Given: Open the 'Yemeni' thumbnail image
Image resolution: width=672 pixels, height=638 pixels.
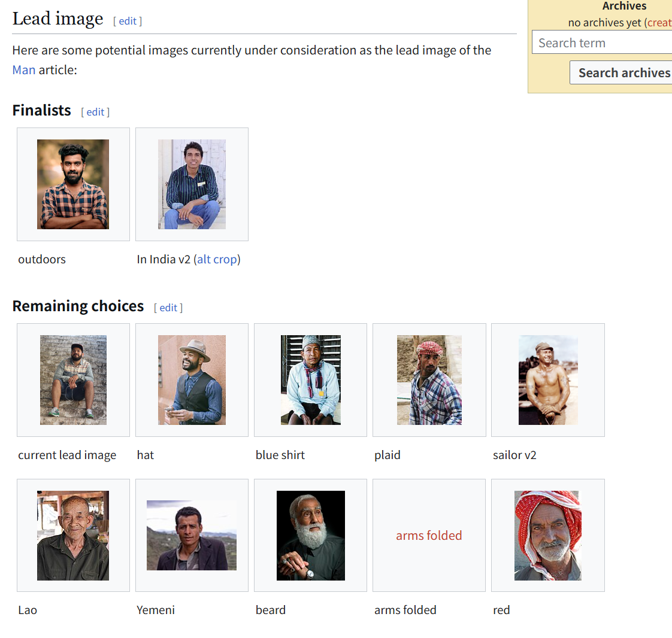Looking at the screenshot, I should (192, 535).
